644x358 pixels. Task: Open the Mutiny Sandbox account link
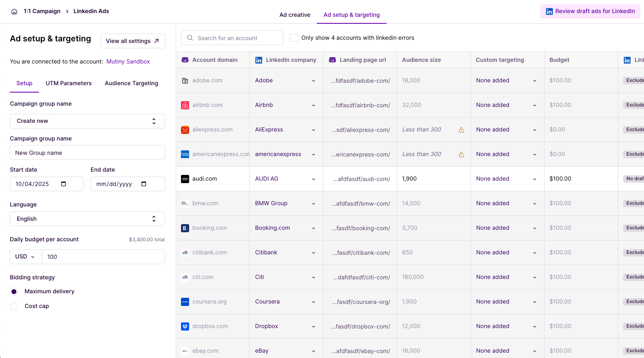[x=128, y=61]
